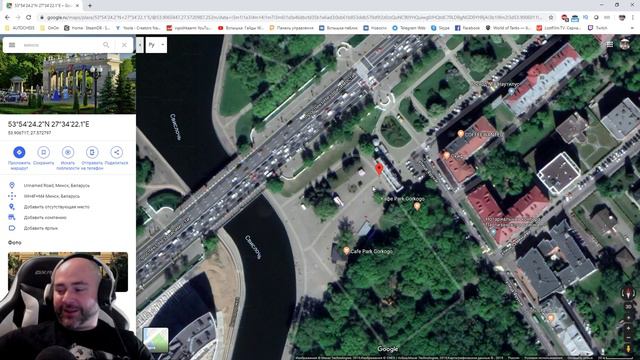Collapse the side panel with the arrow tab
The width and height of the screenshot is (640, 360).
click(x=140, y=45)
